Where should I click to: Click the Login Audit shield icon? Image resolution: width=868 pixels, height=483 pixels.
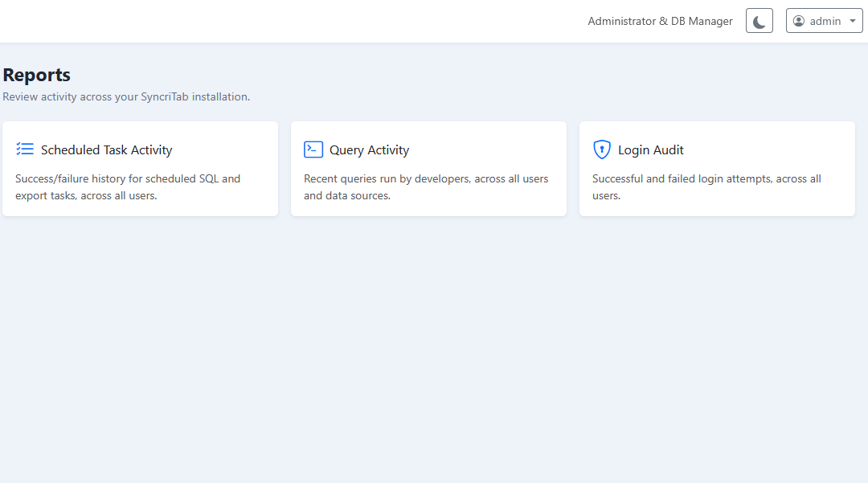[602, 149]
